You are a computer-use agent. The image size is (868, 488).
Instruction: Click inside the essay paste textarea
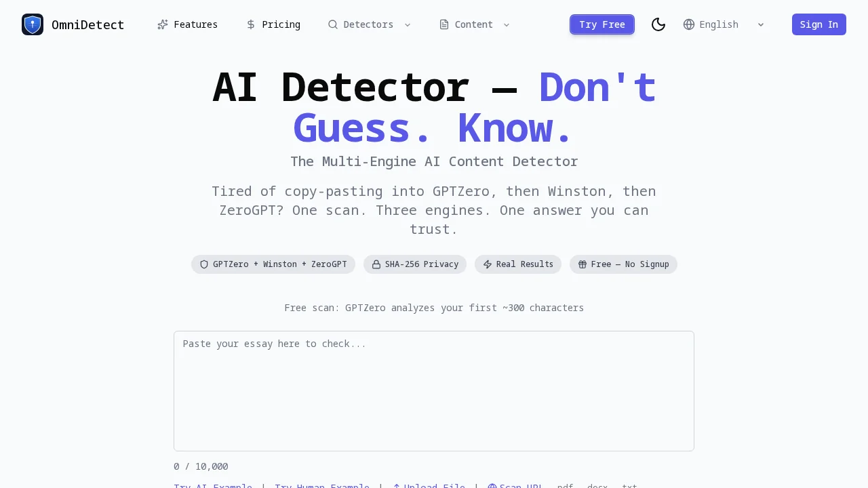[434, 391]
